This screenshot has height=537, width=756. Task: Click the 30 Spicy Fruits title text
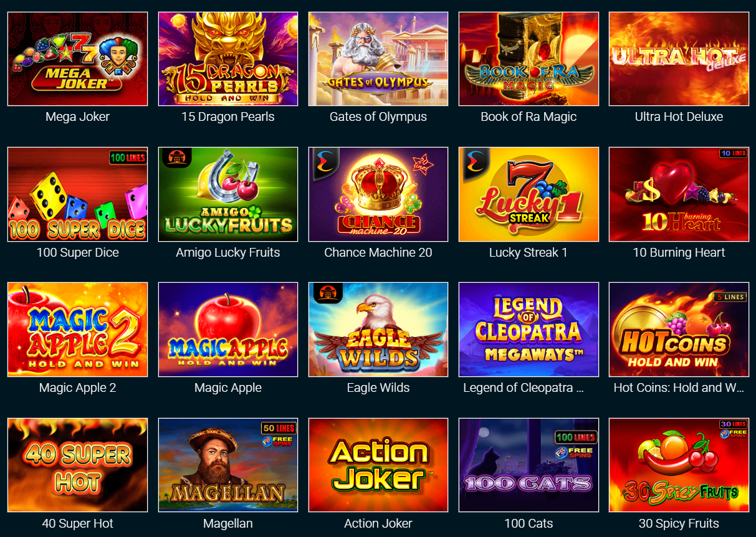point(679,523)
